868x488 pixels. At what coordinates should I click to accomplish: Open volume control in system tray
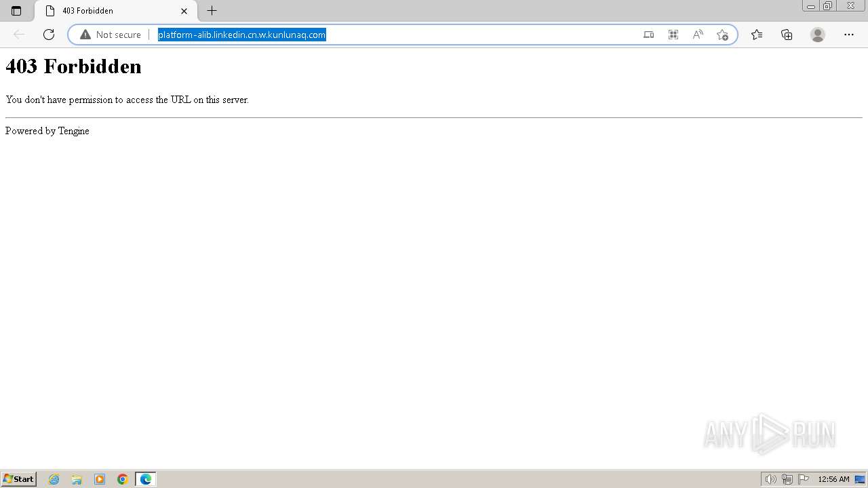point(770,479)
